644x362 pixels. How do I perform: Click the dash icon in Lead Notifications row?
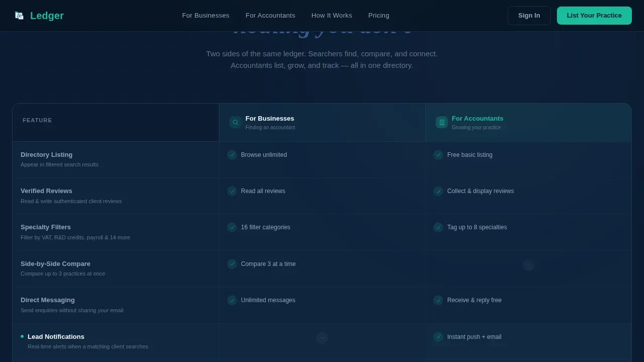pos(322,338)
